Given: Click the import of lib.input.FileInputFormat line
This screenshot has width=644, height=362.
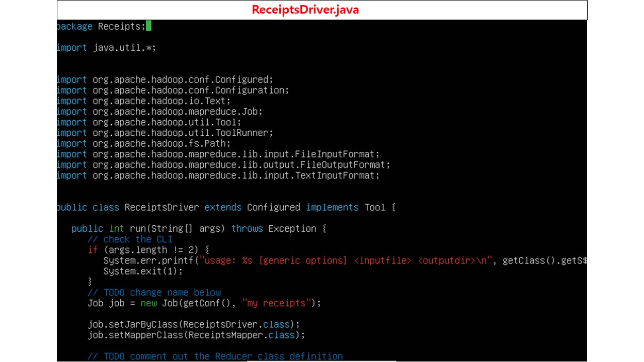Looking at the screenshot, I should click(x=218, y=154).
